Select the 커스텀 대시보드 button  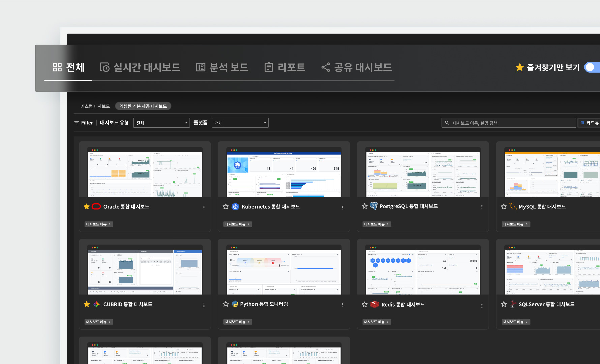click(95, 106)
